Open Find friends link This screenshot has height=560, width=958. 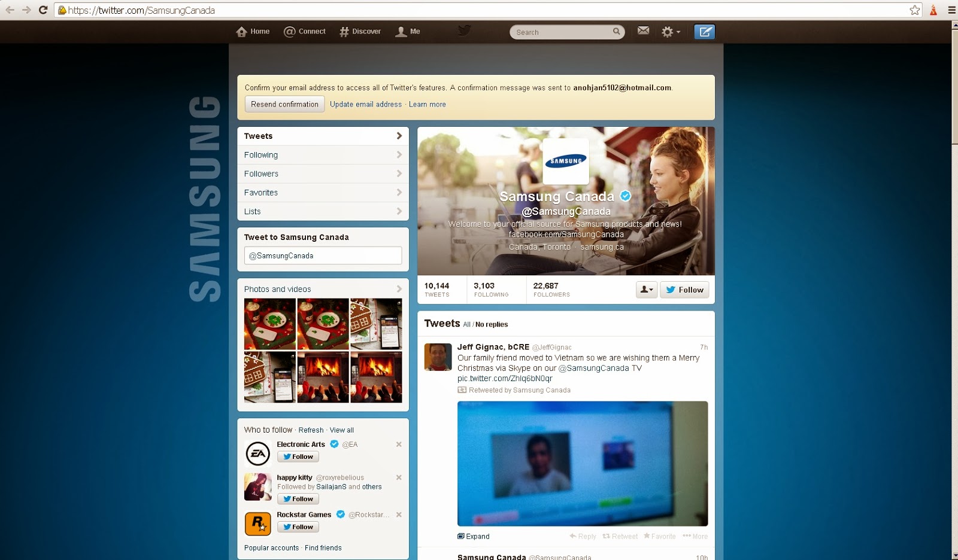coord(323,548)
